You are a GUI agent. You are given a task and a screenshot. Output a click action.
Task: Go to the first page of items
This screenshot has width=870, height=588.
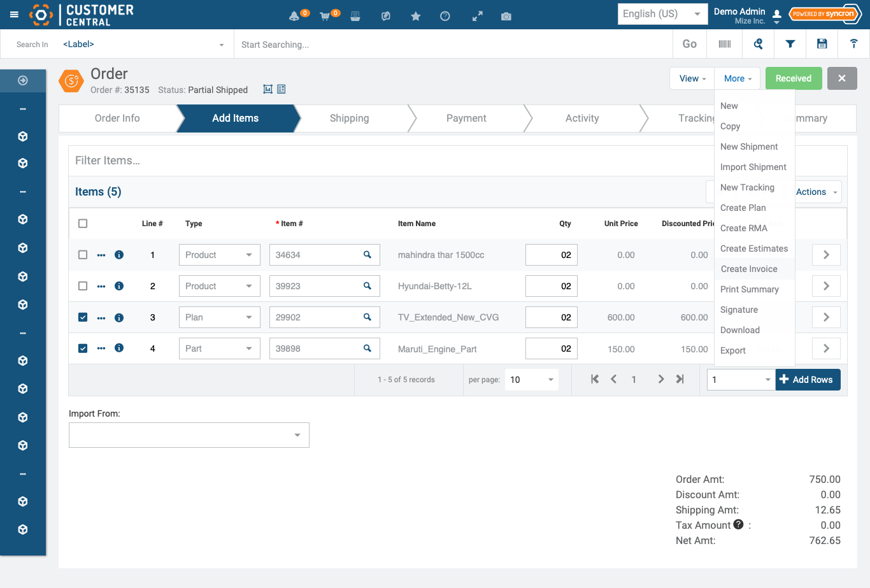pyautogui.click(x=595, y=379)
